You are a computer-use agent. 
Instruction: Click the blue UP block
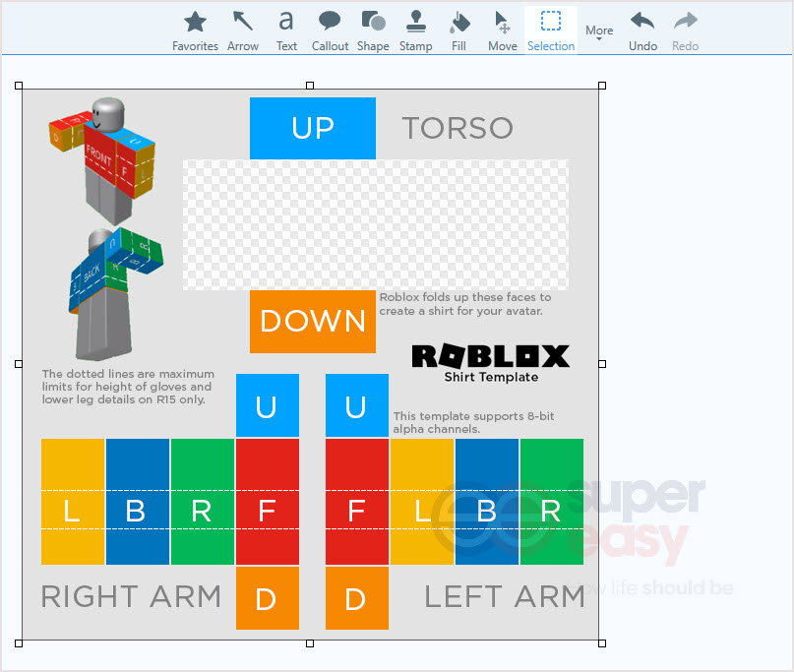pyautogui.click(x=313, y=128)
